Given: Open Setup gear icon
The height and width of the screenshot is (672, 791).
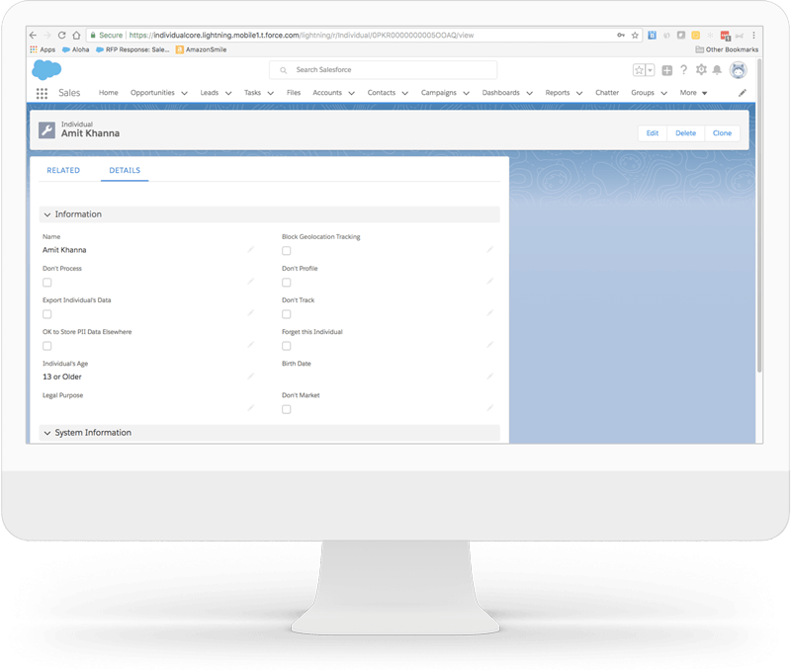Looking at the screenshot, I should click(701, 70).
